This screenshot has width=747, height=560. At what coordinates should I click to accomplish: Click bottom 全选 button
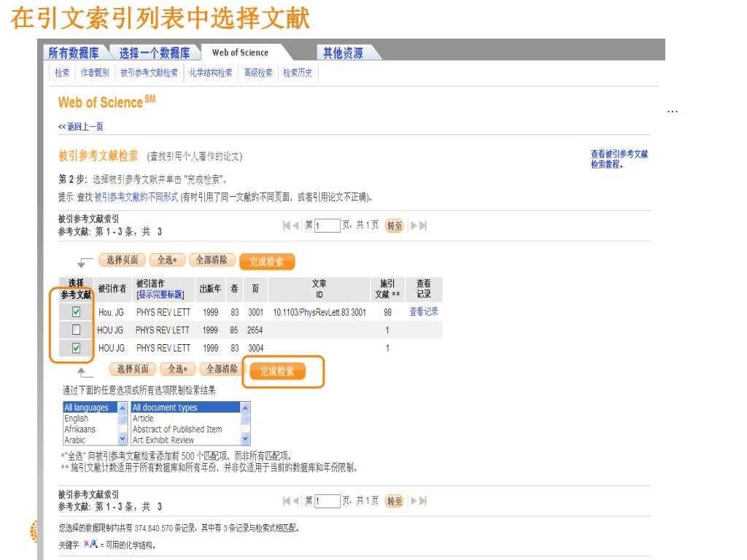(177, 368)
